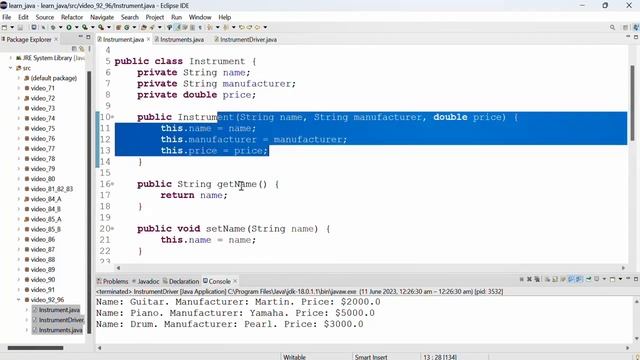Open the Open Console dropdown arrow

(x=620, y=279)
